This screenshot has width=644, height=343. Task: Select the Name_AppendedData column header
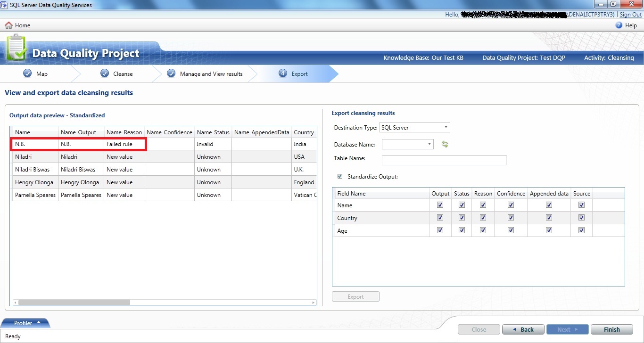[262, 132]
